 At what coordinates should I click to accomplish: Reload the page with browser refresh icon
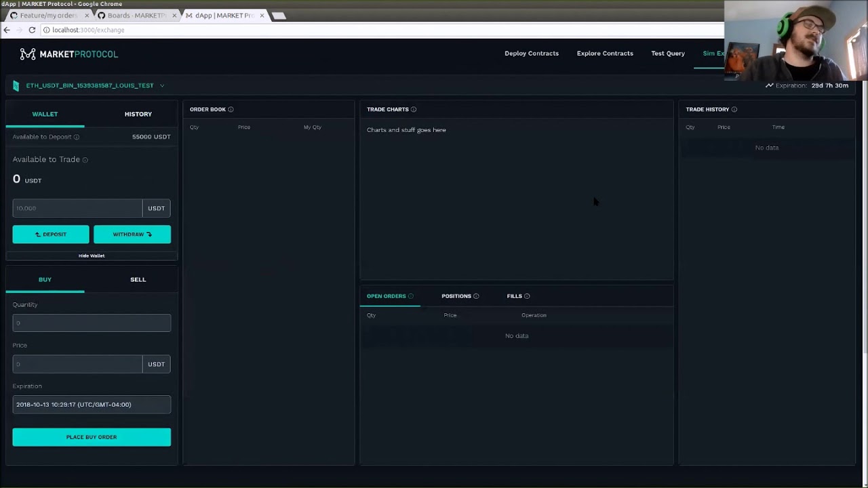coord(32,30)
